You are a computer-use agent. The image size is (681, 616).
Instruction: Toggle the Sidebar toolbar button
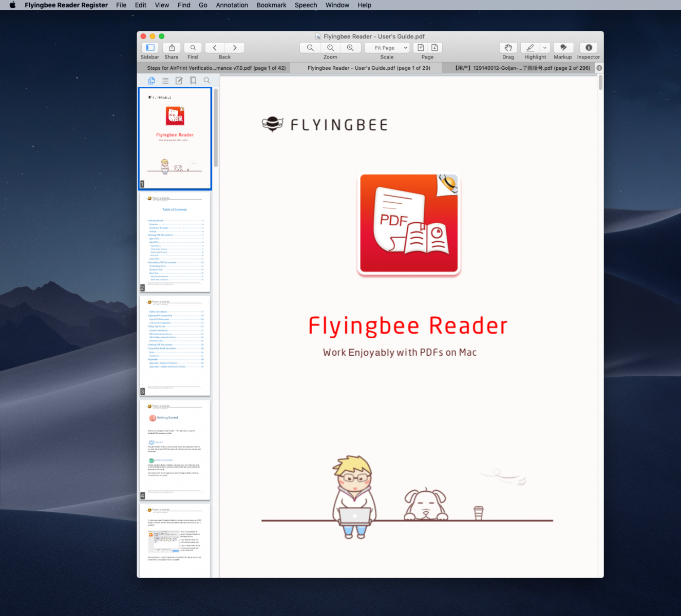150,48
